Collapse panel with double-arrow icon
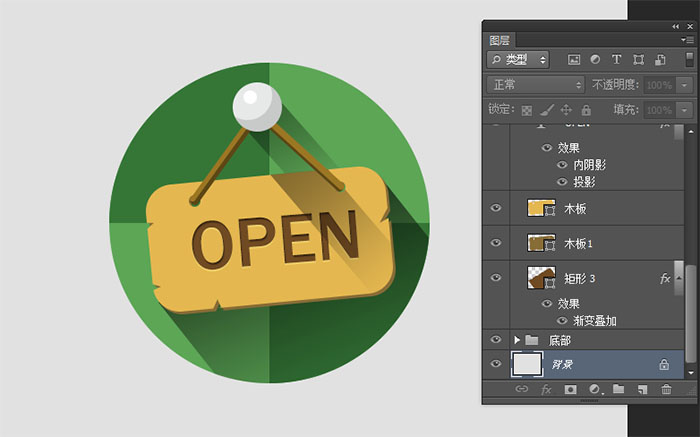700x437 pixels. (675, 27)
